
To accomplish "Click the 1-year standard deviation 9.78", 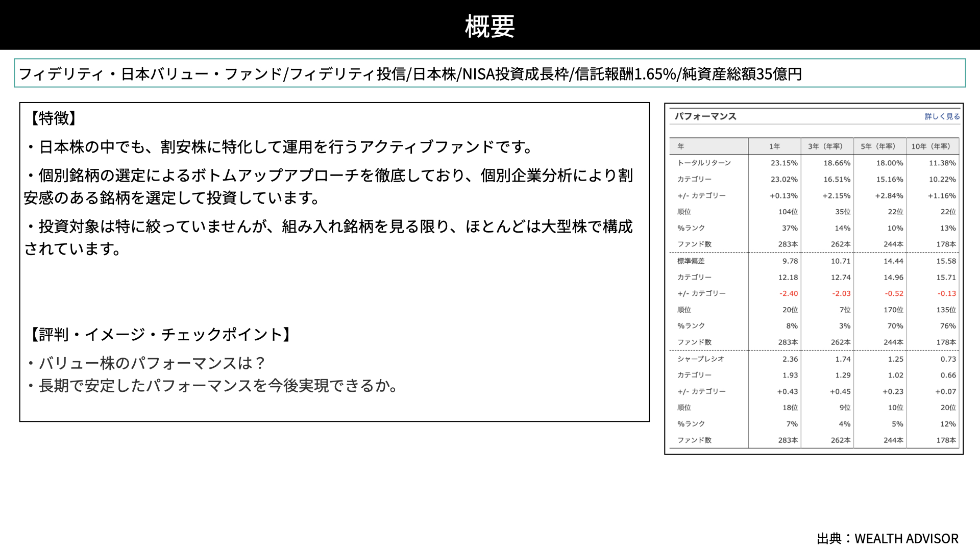I will [x=790, y=261].
